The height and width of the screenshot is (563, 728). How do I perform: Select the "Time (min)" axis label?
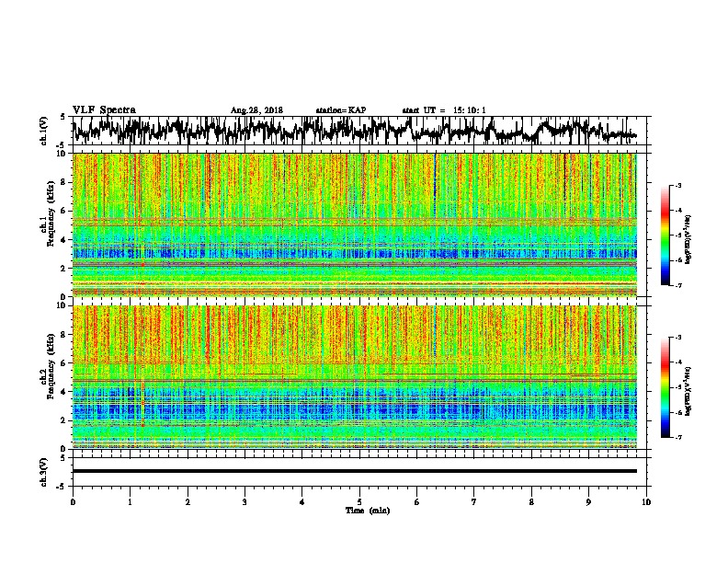pyautogui.click(x=368, y=511)
